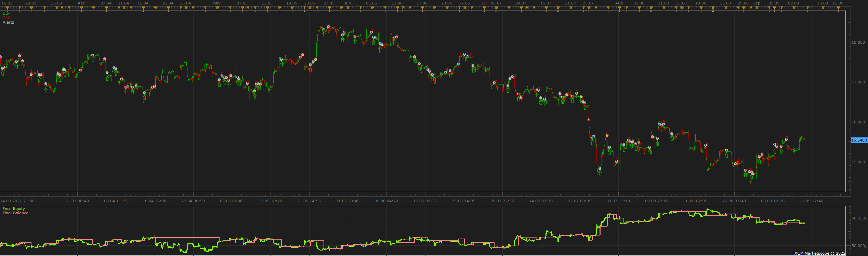This screenshot has width=868, height=256.
Task: Click the 18.08 02:35 time label
Action: click(x=696, y=201)
